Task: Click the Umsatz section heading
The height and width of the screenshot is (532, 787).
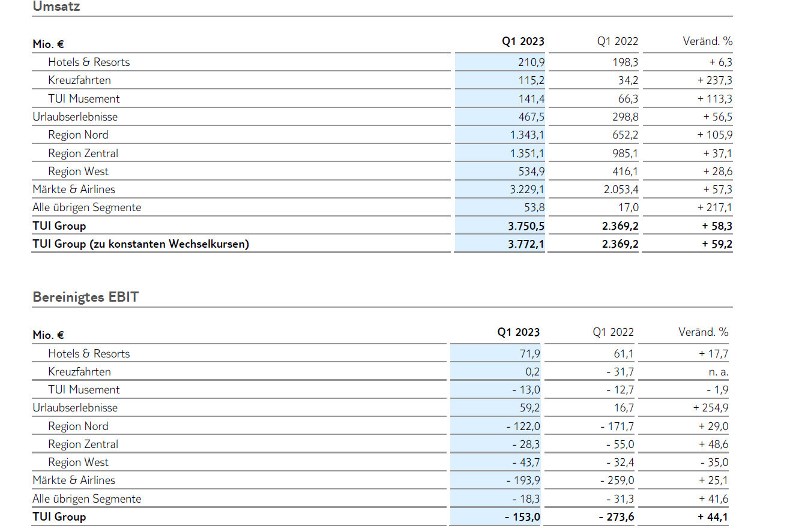Action: coord(56,7)
